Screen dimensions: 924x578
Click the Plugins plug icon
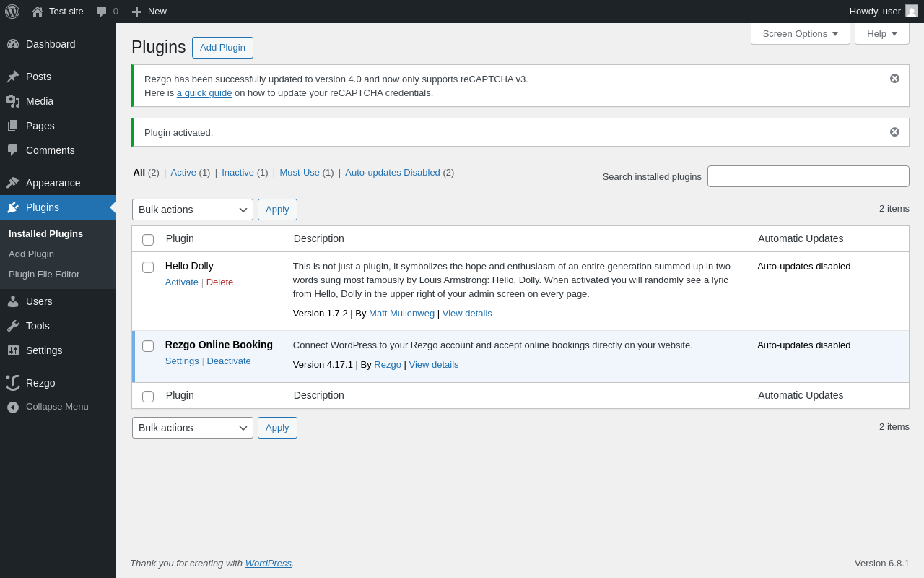pos(13,207)
